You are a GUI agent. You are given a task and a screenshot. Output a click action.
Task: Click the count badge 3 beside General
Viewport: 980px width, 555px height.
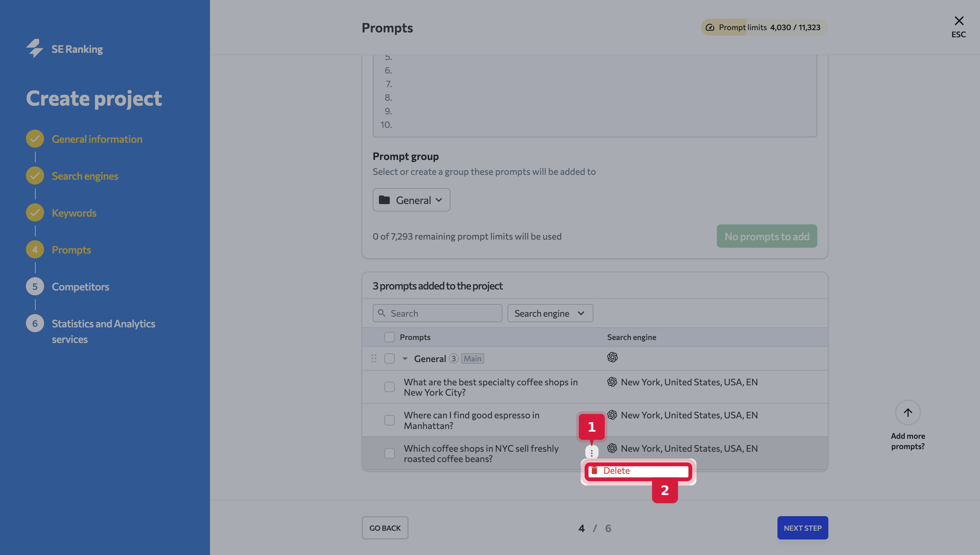click(453, 359)
